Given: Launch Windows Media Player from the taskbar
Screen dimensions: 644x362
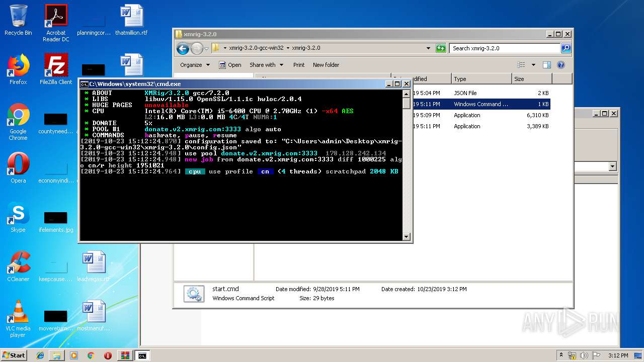Looking at the screenshot, I should point(74,355).
